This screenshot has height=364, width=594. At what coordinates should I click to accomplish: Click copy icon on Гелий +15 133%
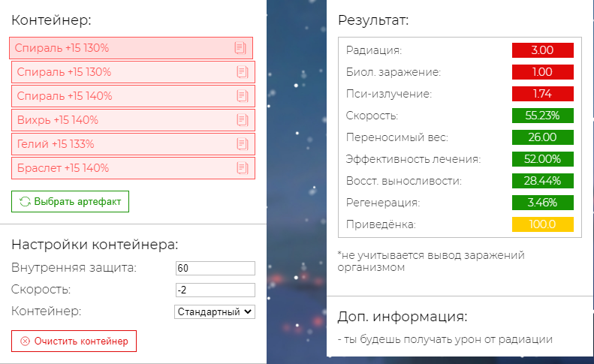click(x=243, y=144)
